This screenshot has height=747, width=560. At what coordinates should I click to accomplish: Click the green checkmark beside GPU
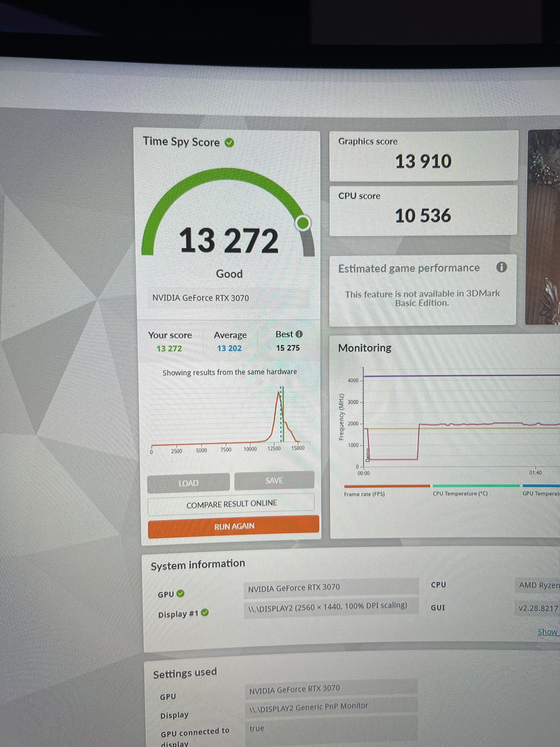[x=181, y=593]
